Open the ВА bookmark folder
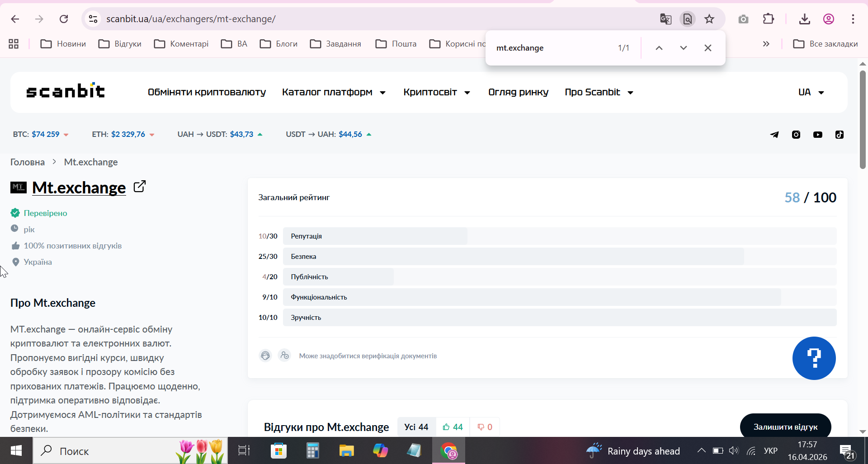Image resolution: width=868 pixels, height=464 pixels. [x=234, y=44]
